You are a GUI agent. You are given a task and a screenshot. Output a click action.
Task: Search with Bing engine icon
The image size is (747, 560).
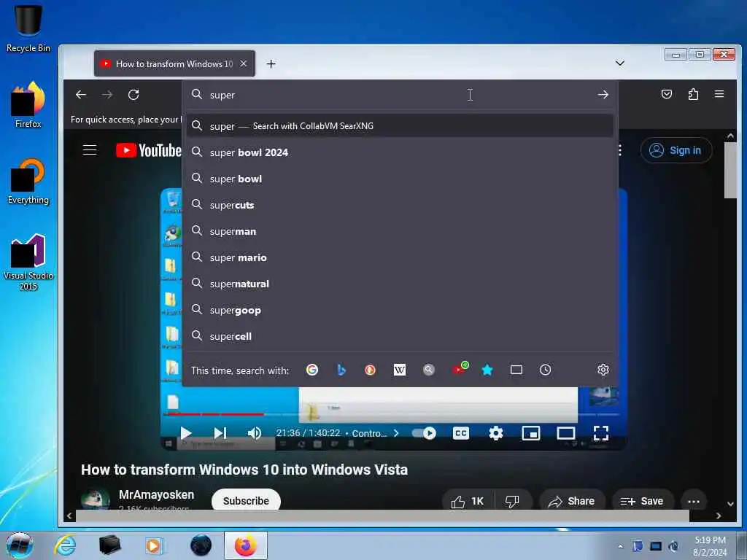pos(341,370)
